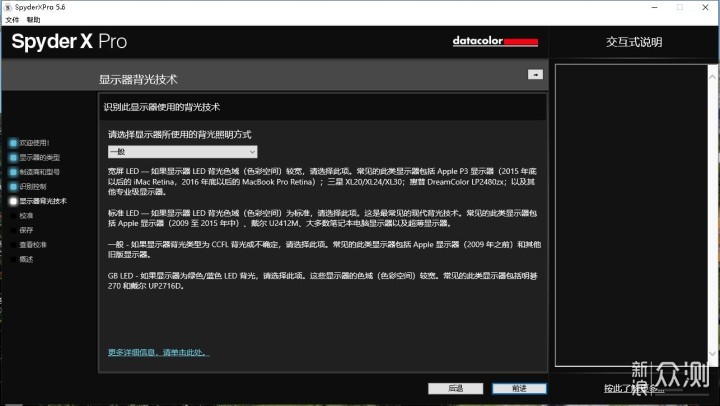
Task: Click the blue step icon for 显示器的类型
Action: point(13,158)
